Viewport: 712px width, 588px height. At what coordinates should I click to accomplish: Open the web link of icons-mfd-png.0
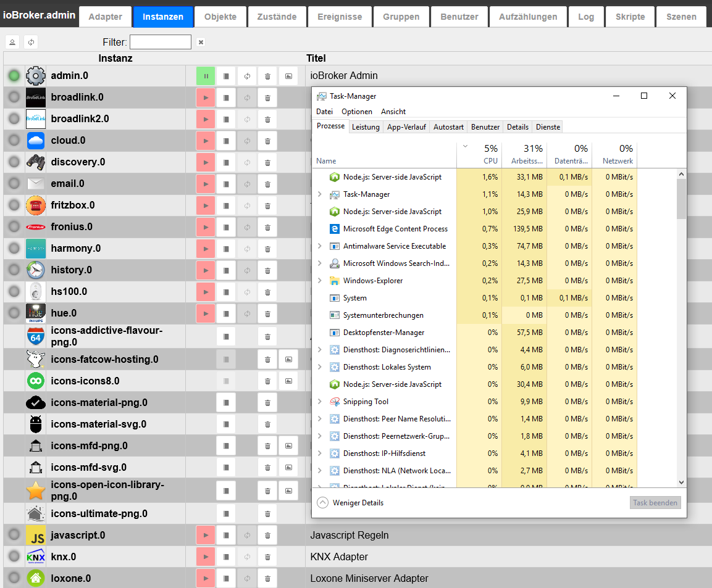click(288, 446)
